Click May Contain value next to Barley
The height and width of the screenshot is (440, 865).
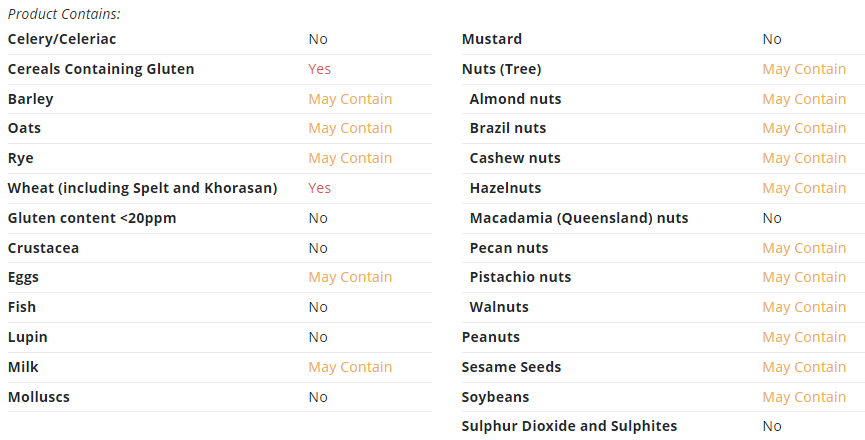tap(350, 99)
